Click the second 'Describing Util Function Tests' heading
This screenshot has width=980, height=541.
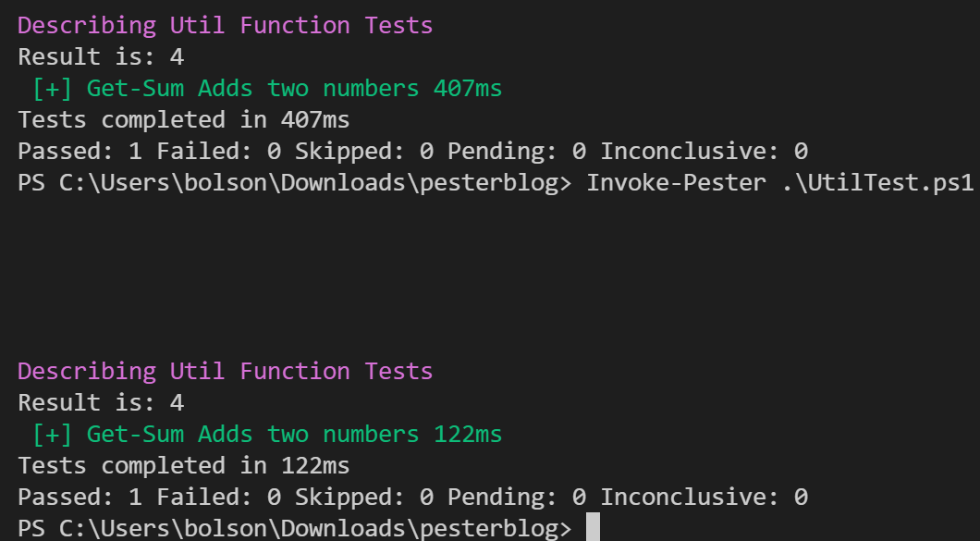click(x=225, y=372)
